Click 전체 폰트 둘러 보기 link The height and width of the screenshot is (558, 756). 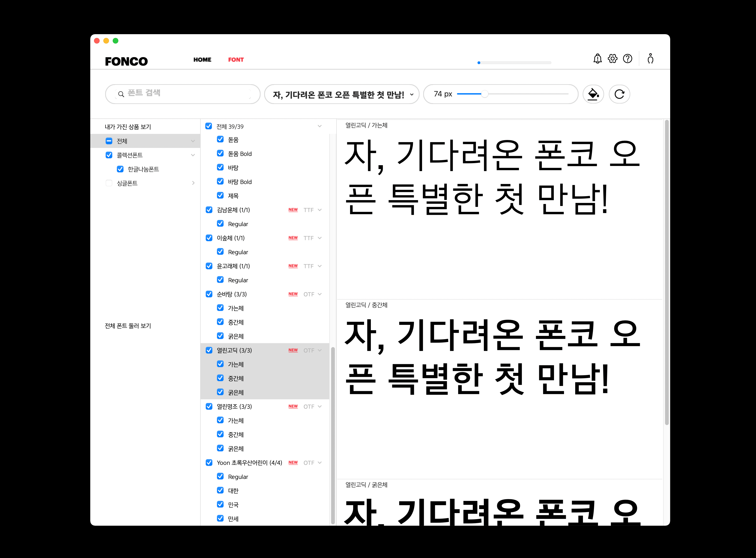click(x=128, y=326)
